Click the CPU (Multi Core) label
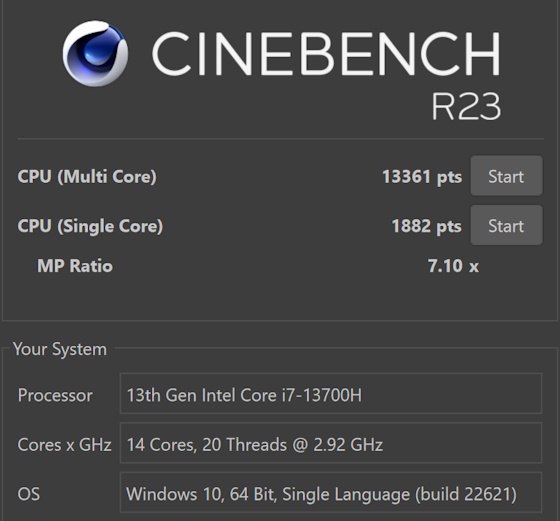560x521 pixels. (87, 176)
